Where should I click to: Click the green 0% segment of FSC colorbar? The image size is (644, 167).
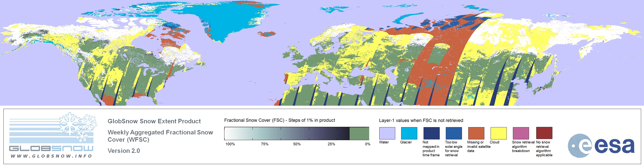point(359,133)
